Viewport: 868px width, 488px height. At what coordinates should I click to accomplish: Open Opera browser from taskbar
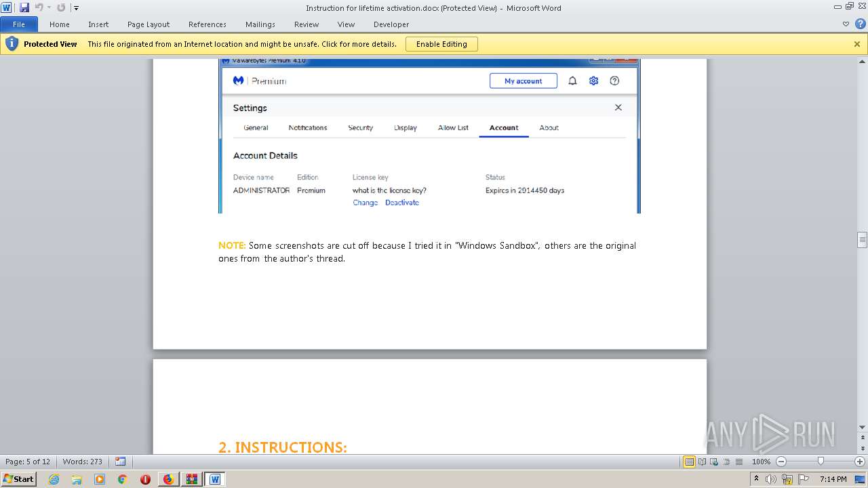point(145,479)
